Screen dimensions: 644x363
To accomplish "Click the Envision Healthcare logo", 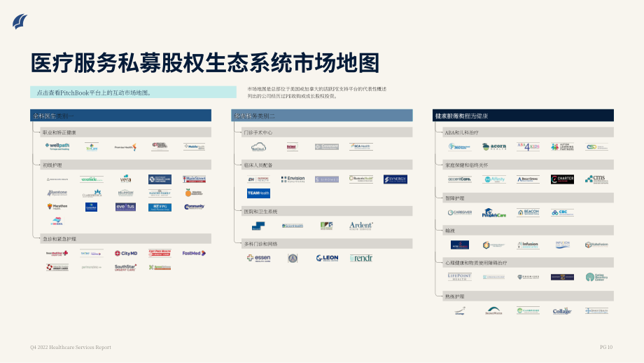I will coord(293,179).
